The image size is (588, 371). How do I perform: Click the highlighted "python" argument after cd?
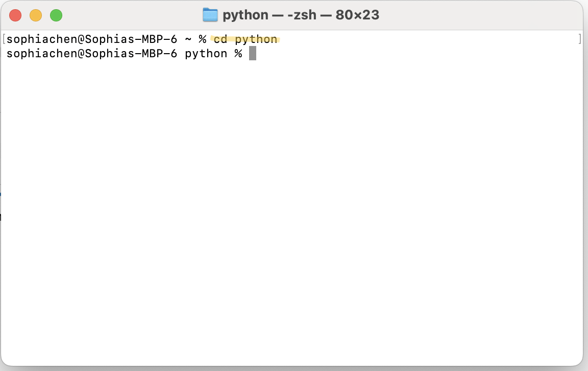point(256,39)
